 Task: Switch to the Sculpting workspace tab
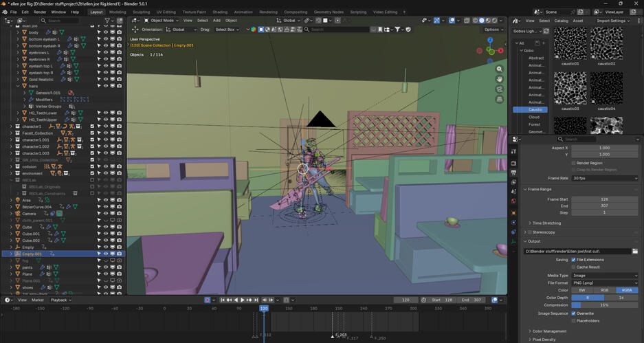(x=141, y=12)
